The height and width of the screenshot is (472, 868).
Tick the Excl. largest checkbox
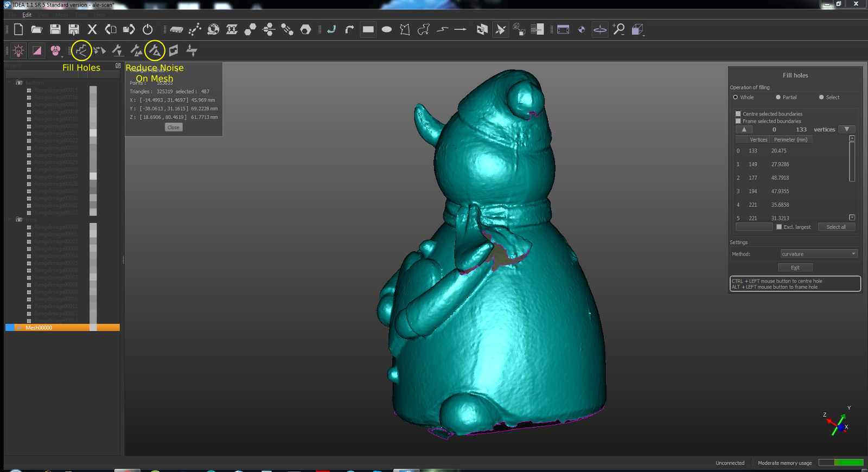[779, 227]
